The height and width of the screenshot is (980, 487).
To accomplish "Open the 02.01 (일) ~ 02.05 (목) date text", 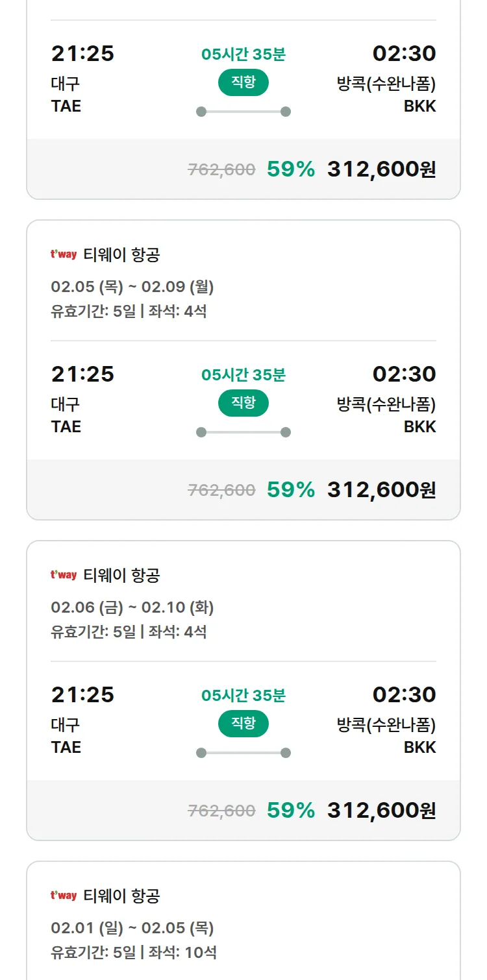I will [x=132, y=928].
